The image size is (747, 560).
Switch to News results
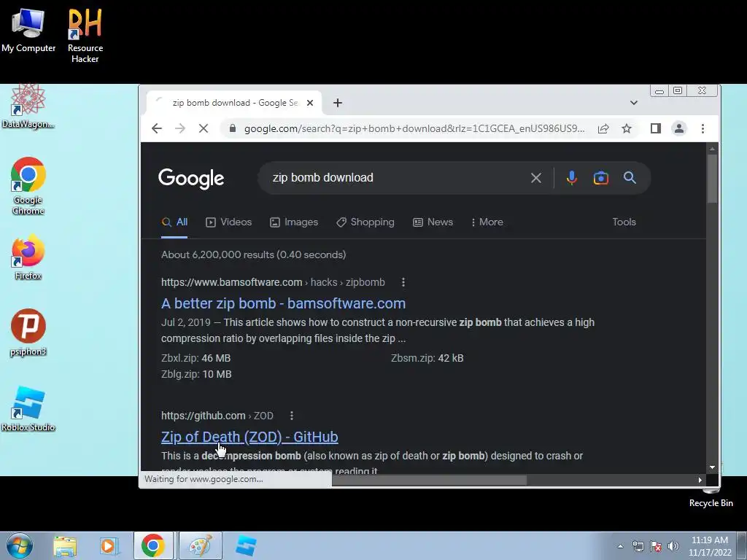click(433, 222)
